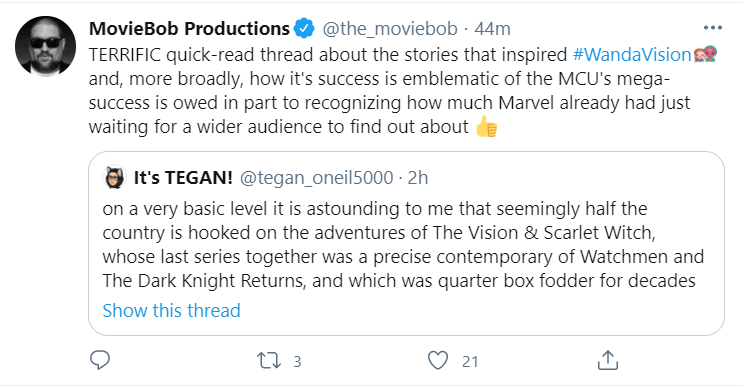The width and height of the screenshot is (744, 388).
Task: Click the #WandaVision hashtag link
Action: tap(632, 55)
